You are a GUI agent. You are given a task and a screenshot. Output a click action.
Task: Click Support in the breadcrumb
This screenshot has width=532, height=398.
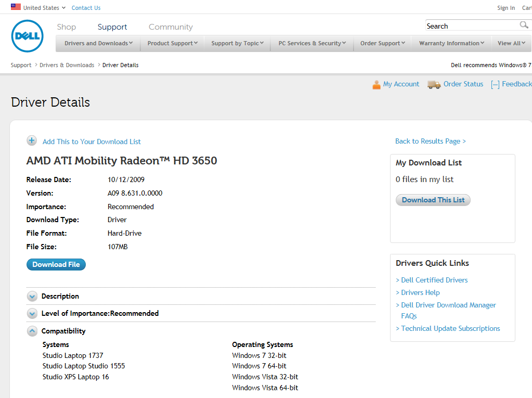tap(21, 65)
